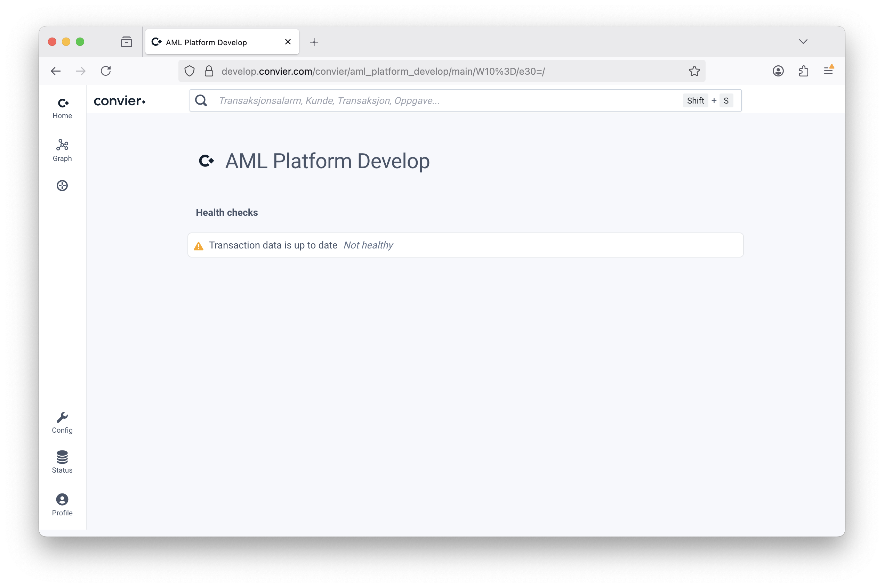Go back with browser back arrow
This screenshot has height=588, width=884.
click(x=56, y=71)
